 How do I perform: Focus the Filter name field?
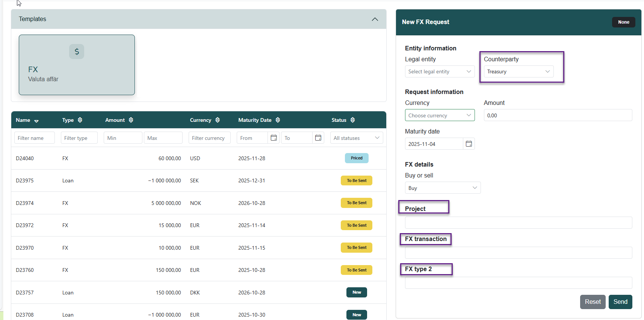pos(35,138)
